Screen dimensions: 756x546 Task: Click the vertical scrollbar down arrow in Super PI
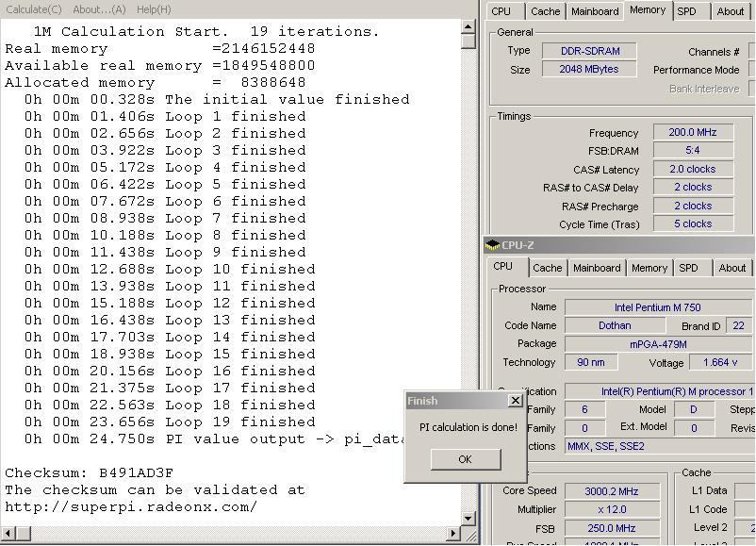468,519
